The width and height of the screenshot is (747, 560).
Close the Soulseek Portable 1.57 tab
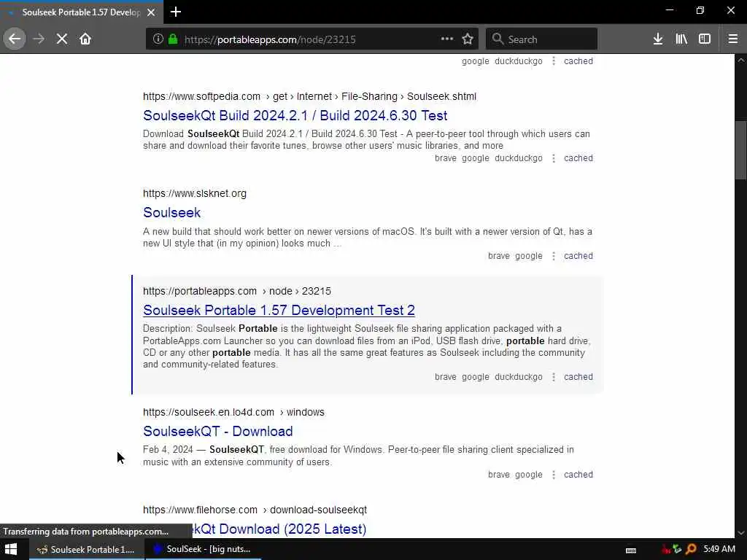coord(151,12)
